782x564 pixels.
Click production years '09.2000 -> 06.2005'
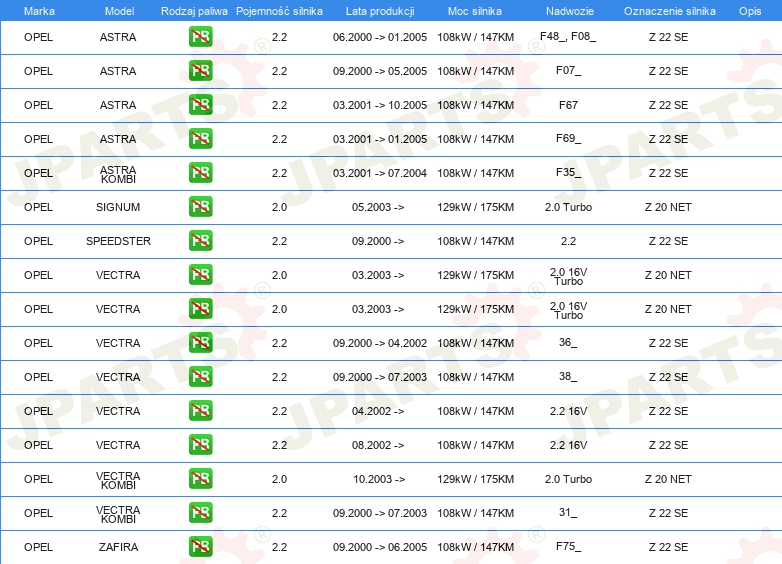point(380,547)
